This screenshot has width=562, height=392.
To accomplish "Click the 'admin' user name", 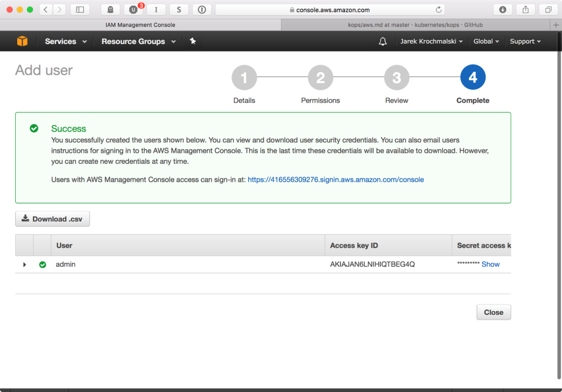I will [65, 264].
